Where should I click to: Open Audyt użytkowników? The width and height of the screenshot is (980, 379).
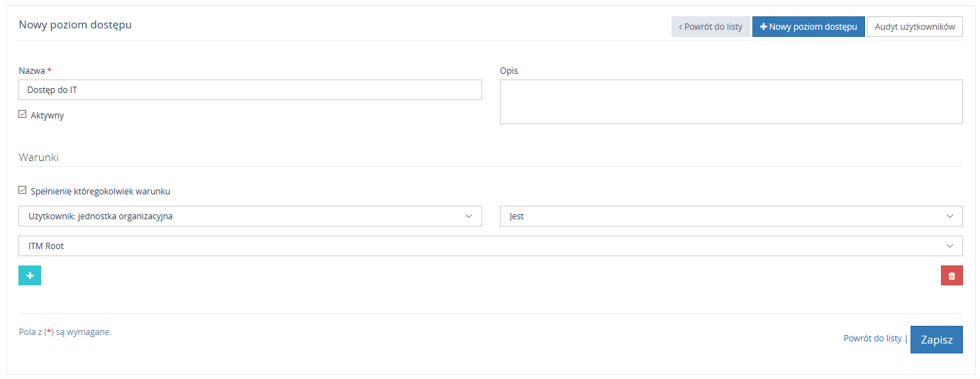(x=915, y=27)
